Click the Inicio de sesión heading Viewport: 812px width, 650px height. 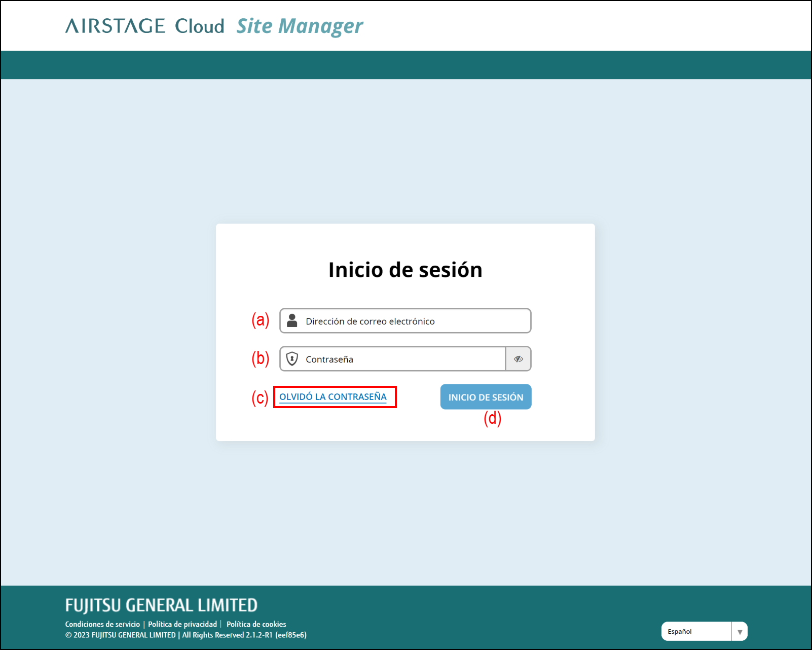coord(405,270)
